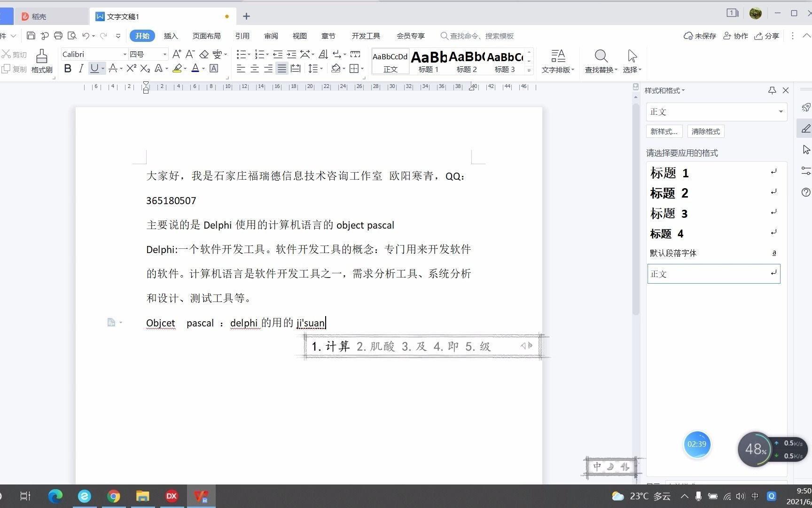
Task: Toggle bold formatting on selected text
Action: pyautogui.click(x=67, y=69)
